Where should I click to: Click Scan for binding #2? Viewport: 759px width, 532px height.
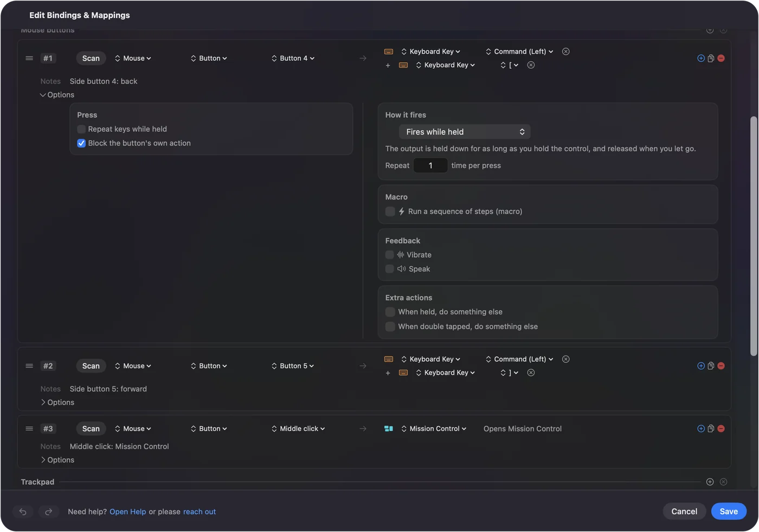(91, 366)
